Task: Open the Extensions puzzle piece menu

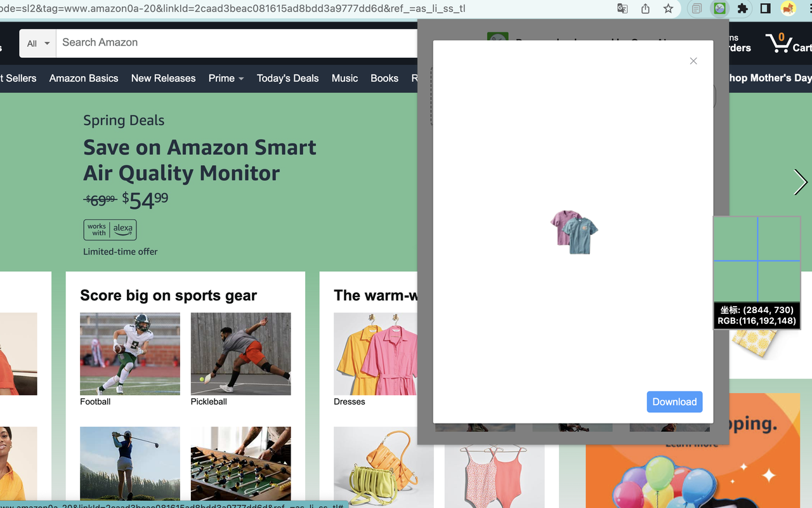Action: (742, 8)
